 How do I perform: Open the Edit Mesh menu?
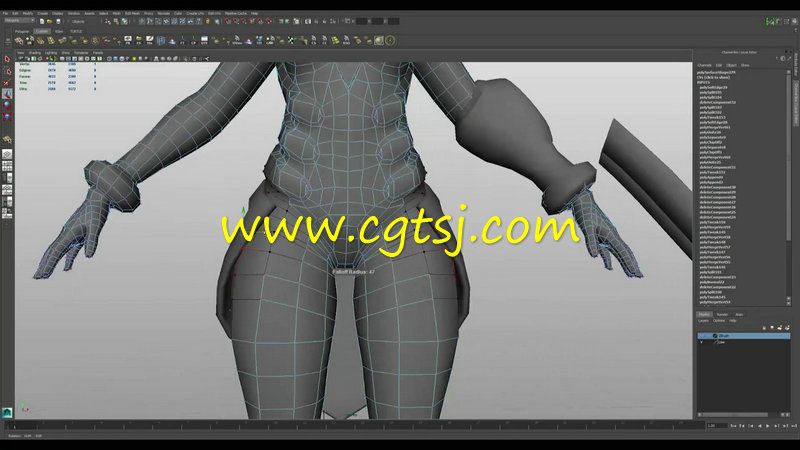132,13
